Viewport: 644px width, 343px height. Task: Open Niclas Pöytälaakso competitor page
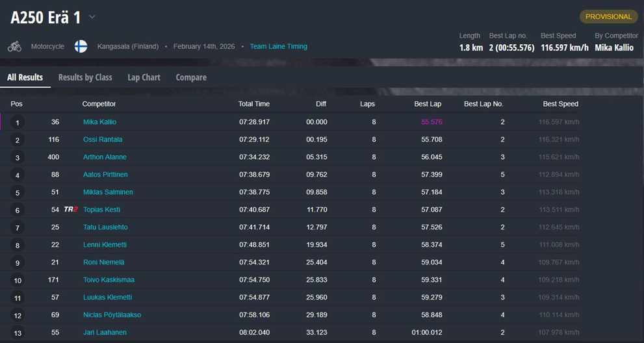click(112, 315)
